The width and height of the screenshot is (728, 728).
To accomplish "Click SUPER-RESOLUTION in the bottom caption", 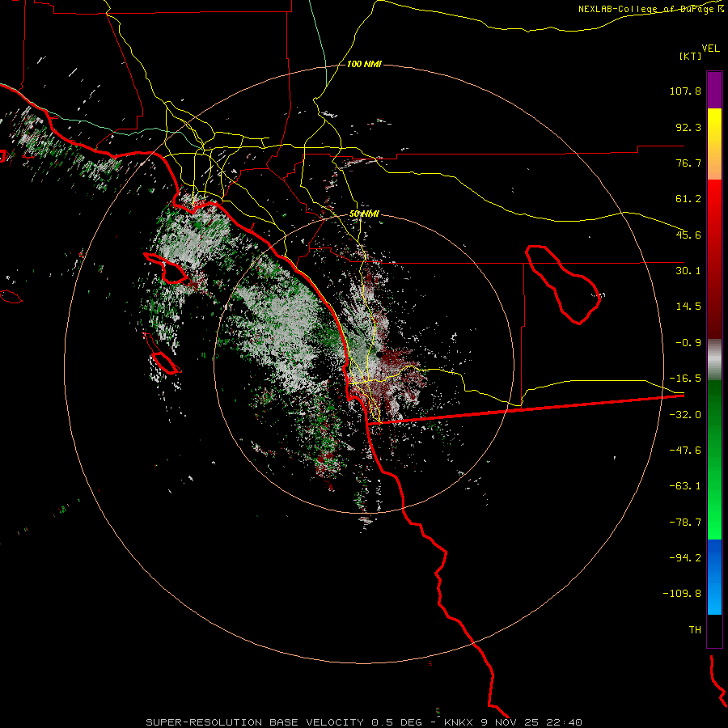I will (204, 722).
